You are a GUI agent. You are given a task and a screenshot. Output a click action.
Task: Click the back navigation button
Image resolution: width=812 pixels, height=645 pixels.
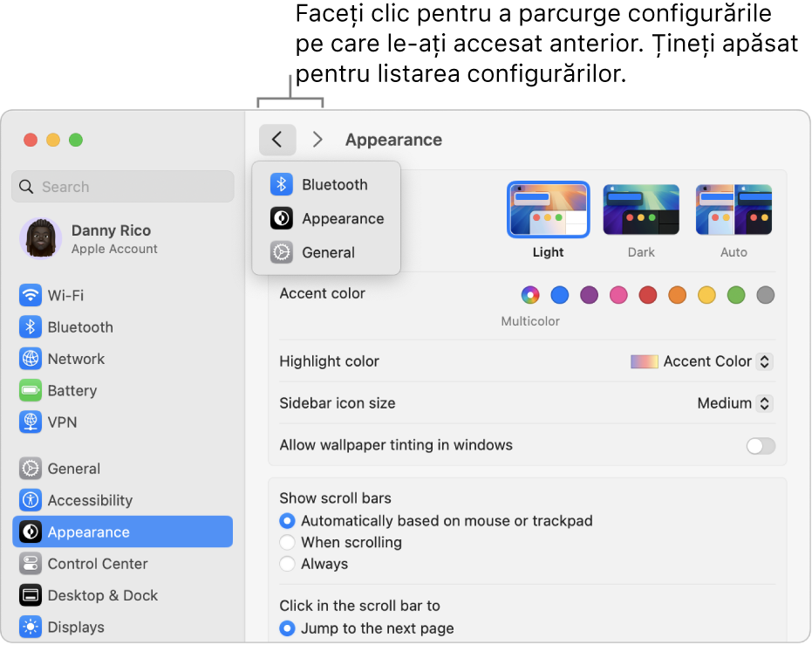[x=277, y=140]
